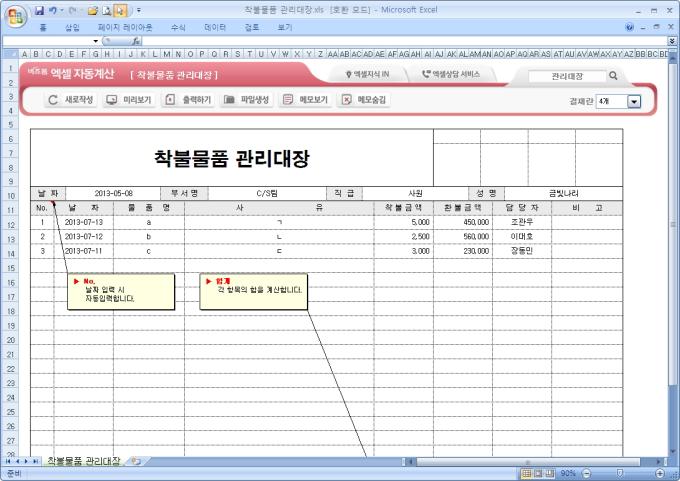Click the 메모숨김 hide memo button

click(363, 100)
